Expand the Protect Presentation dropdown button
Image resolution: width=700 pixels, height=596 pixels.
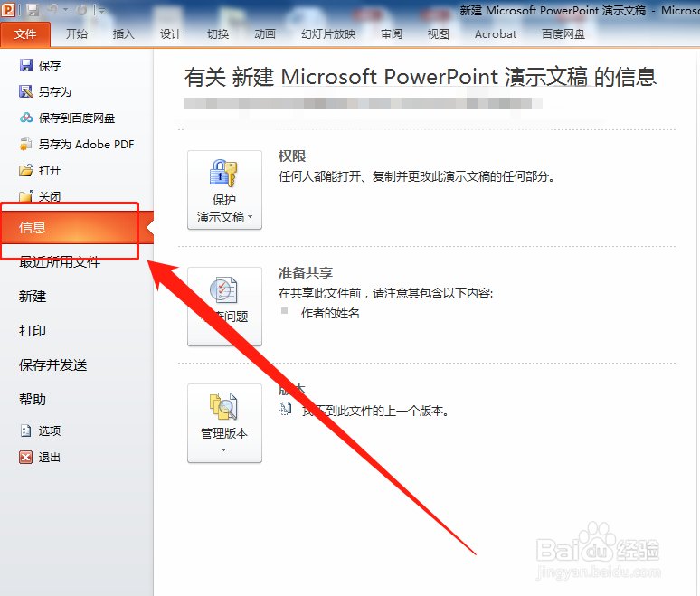pyautogui.click(x=224, y=190)
